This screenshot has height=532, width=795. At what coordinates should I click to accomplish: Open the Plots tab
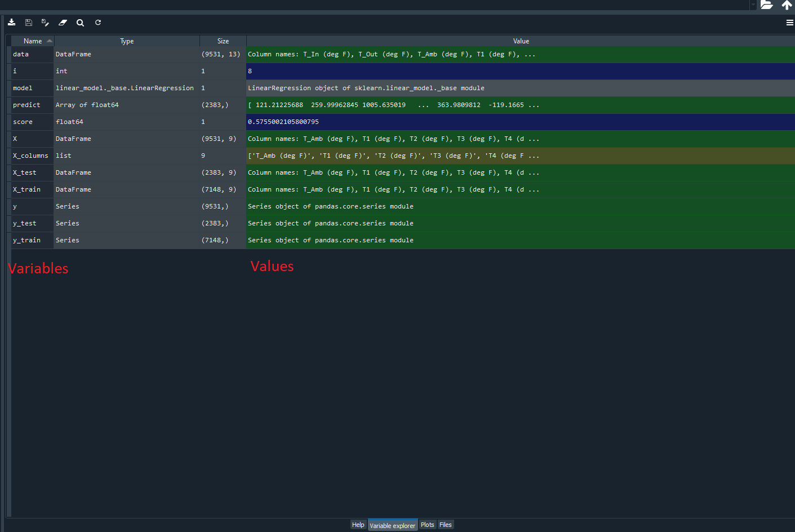point(428,525)
